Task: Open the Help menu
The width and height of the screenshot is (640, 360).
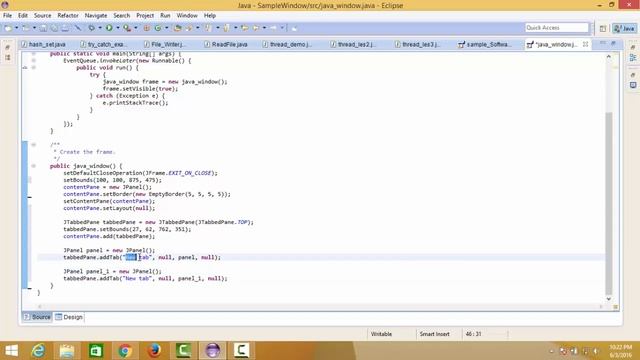Action: point(210,16)
